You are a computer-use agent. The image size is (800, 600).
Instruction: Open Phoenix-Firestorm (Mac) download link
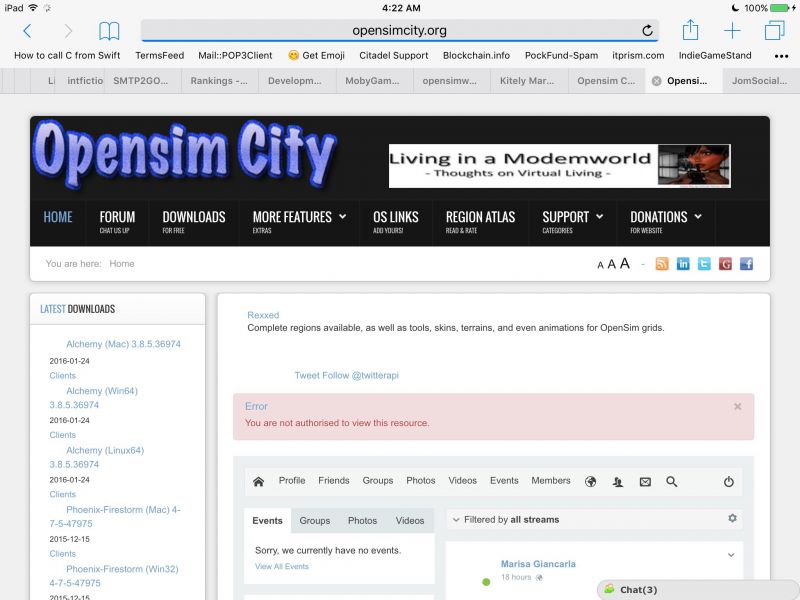click(x=115, y=516)
